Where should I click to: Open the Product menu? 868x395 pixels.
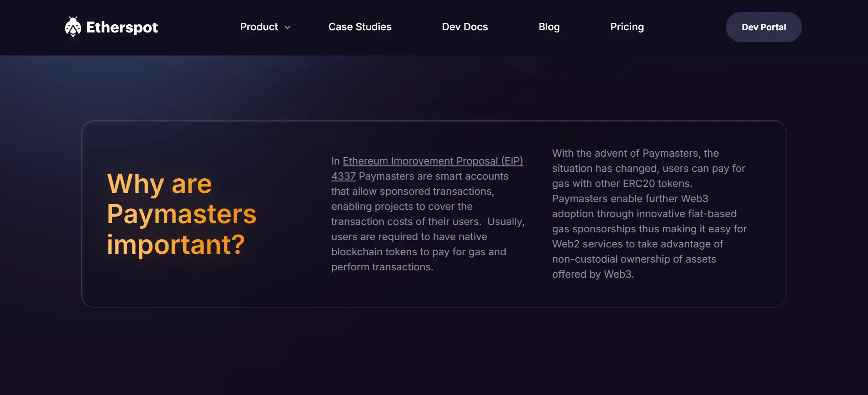pos(259,27)
